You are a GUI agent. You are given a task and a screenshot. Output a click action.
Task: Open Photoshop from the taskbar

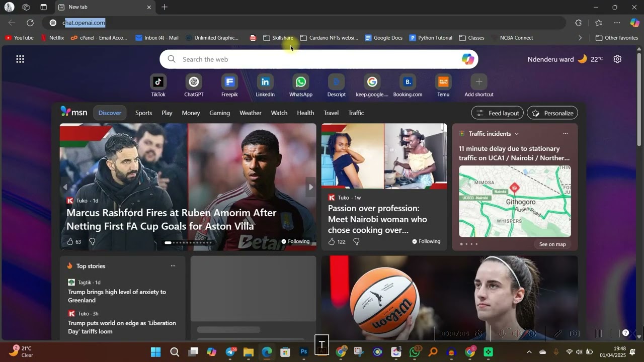click(x=303, y=352)
